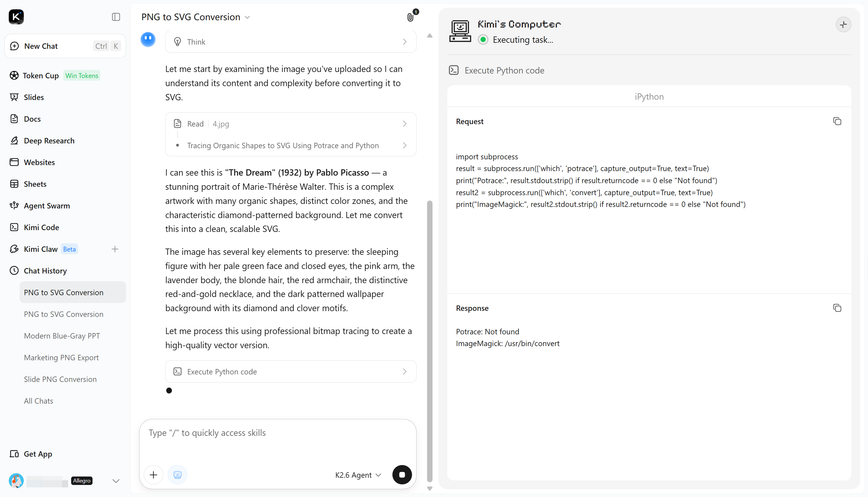
Task: Click the plus icon in Kimi's Computer panel
Action: click(x=843, y=25)
